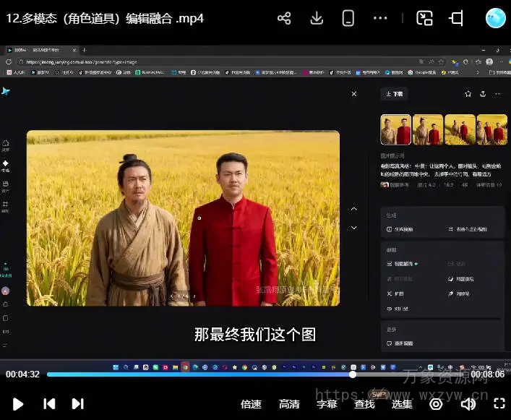Viewport: 511px width, 420px height.
Task: Mute the video volume
Action: (468, 404)
